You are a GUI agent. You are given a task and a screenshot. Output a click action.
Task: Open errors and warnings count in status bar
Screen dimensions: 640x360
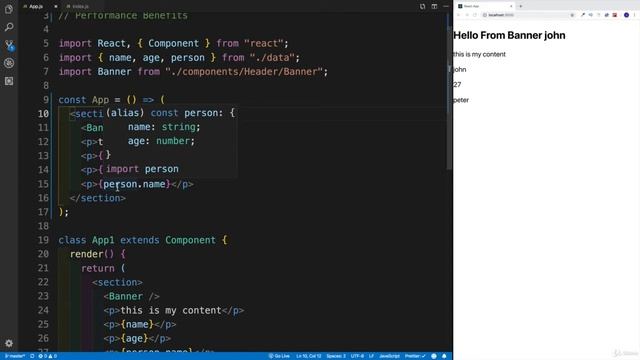pyautogui.click(x=48, y=356)
